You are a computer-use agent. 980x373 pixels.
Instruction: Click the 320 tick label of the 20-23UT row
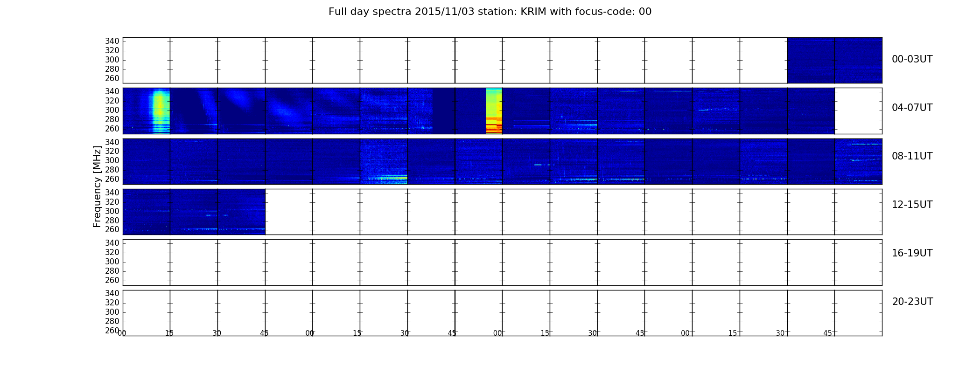pos(112,303)
